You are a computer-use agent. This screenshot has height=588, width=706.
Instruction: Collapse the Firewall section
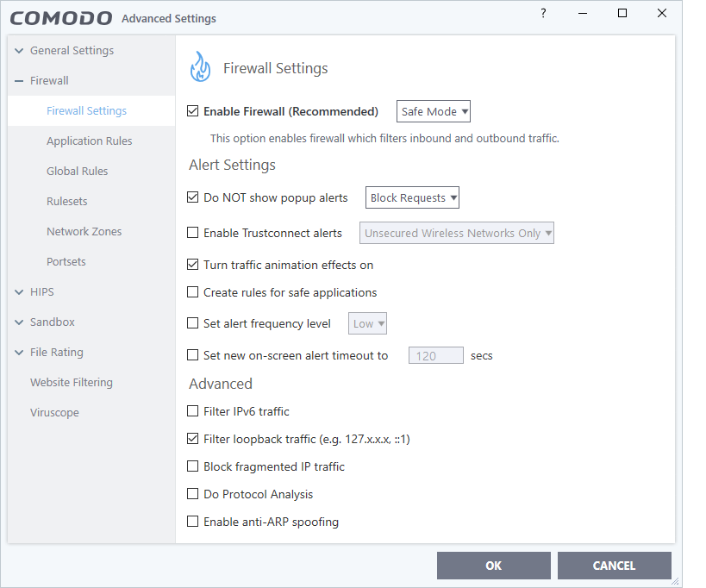tap(19, 81)
